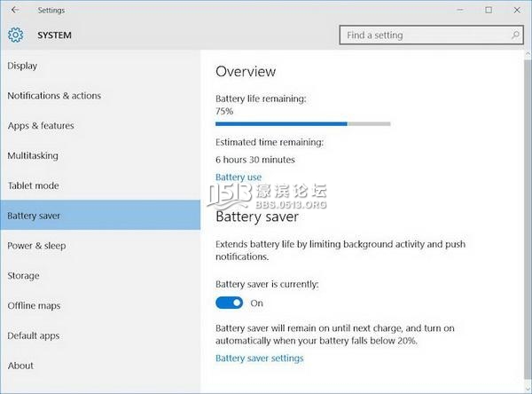This screenshot has width=532, height=394.
Task: Open Offline maps settings
Action: tap(34, 306)
